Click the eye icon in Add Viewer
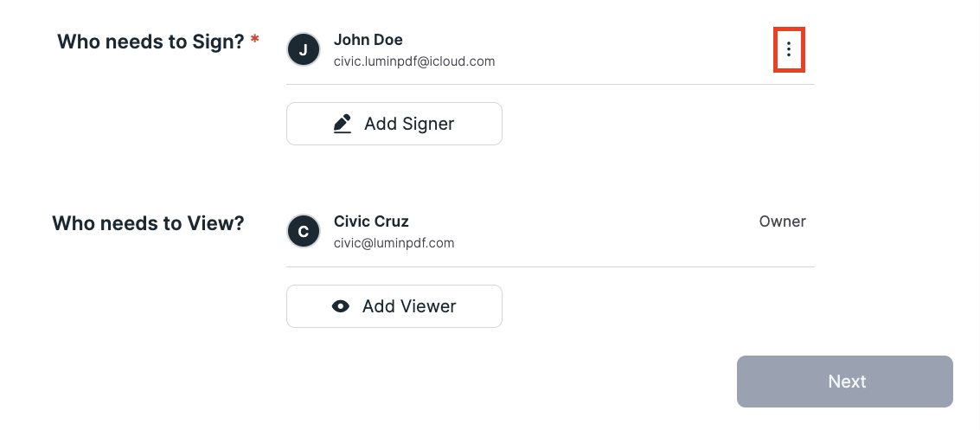The width and height of the screenshot is (980, 430). (341, 306)
